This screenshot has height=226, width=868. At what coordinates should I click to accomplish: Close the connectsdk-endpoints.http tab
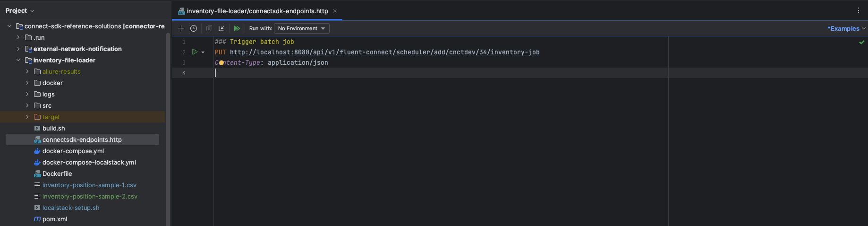(x=335, y=11)
